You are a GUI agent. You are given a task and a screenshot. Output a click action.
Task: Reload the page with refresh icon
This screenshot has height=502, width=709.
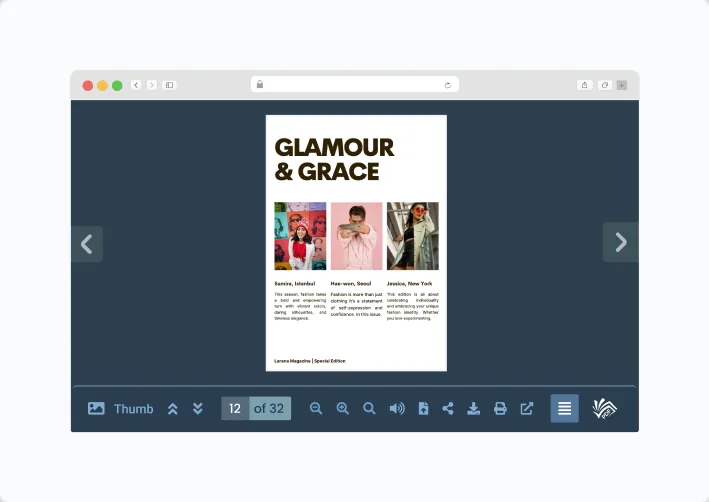click(x=448, y=85)
